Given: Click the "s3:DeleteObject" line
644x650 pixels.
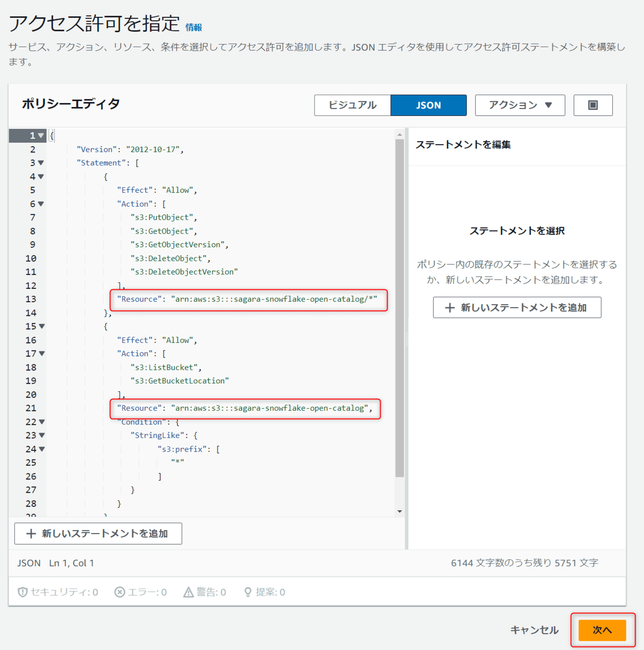Looking at the screenshot, I should coord(170,258).
